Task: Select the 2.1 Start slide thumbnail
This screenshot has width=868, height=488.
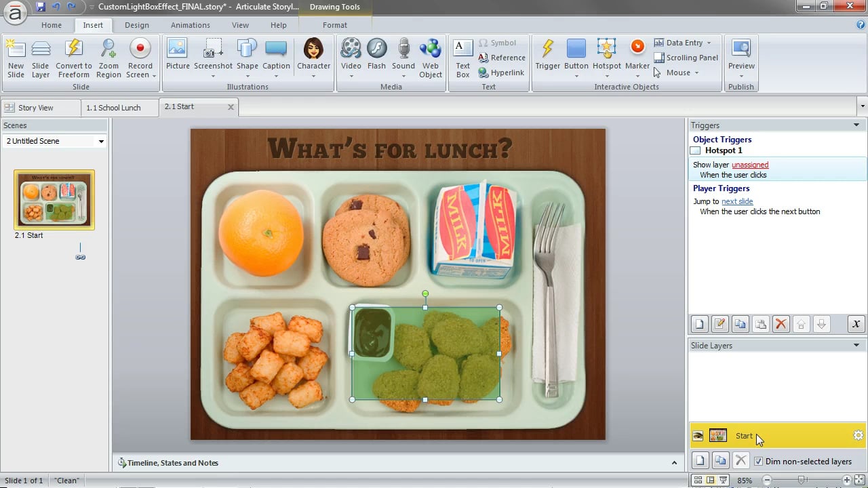Action: point(54,200)
